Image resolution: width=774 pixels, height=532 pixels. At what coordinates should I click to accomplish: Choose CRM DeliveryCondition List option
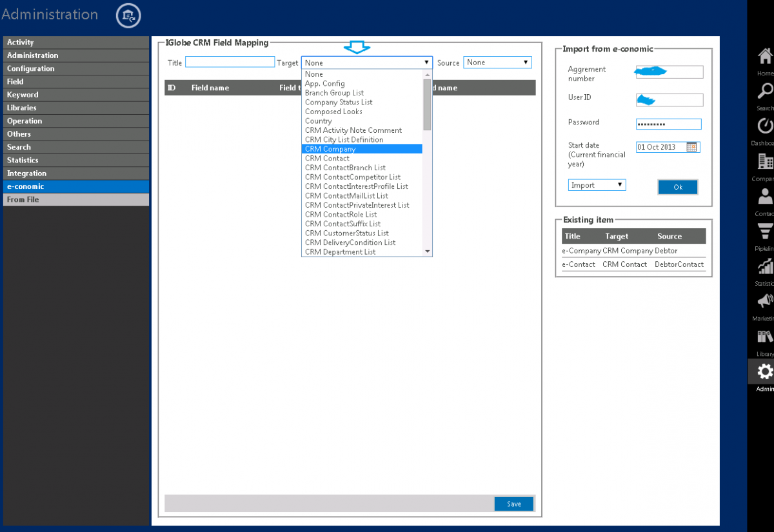tap(362, 242)
